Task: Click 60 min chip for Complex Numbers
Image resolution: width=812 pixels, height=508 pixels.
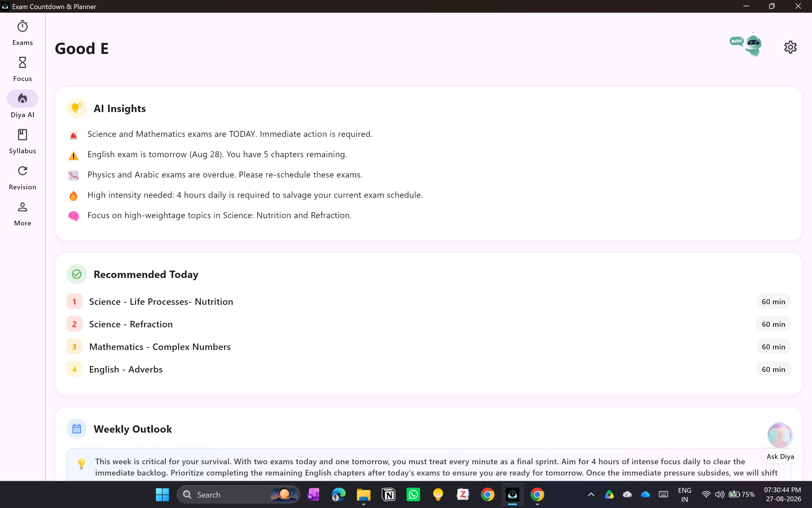Action: click(773, 346)
